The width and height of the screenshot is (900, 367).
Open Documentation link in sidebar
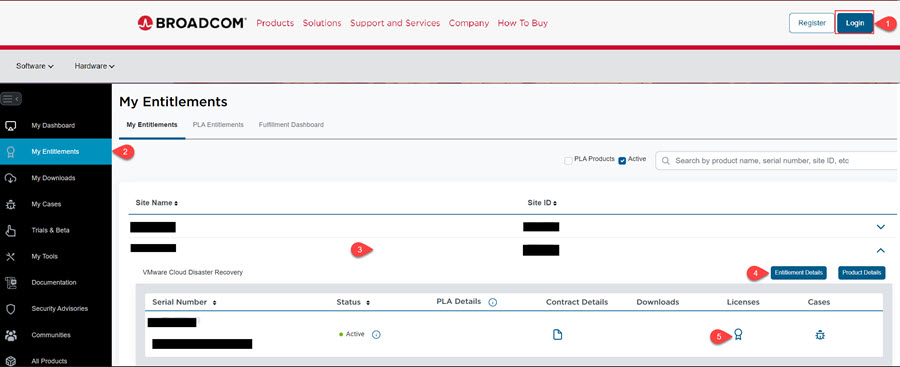point(54,283)
